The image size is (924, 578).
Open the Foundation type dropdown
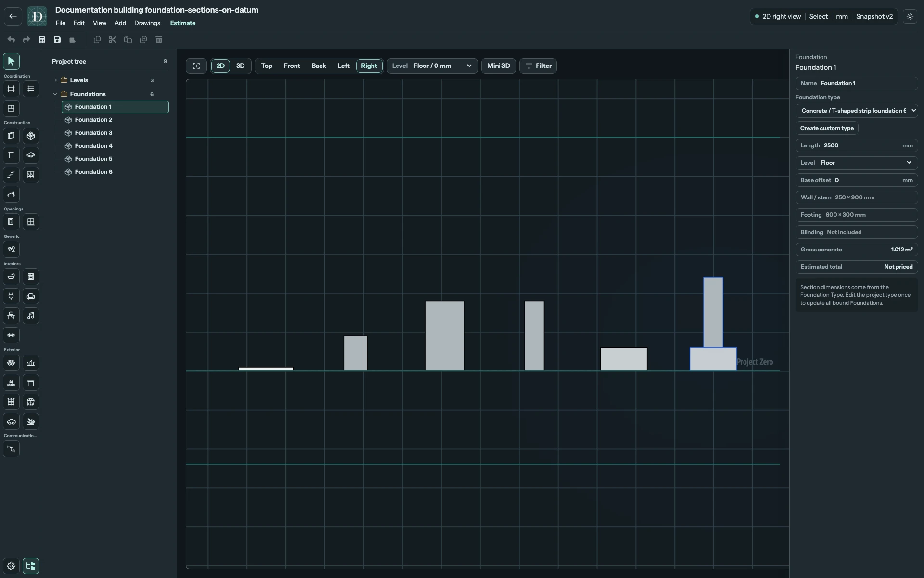pyautogui.click(x=857, y=111)
